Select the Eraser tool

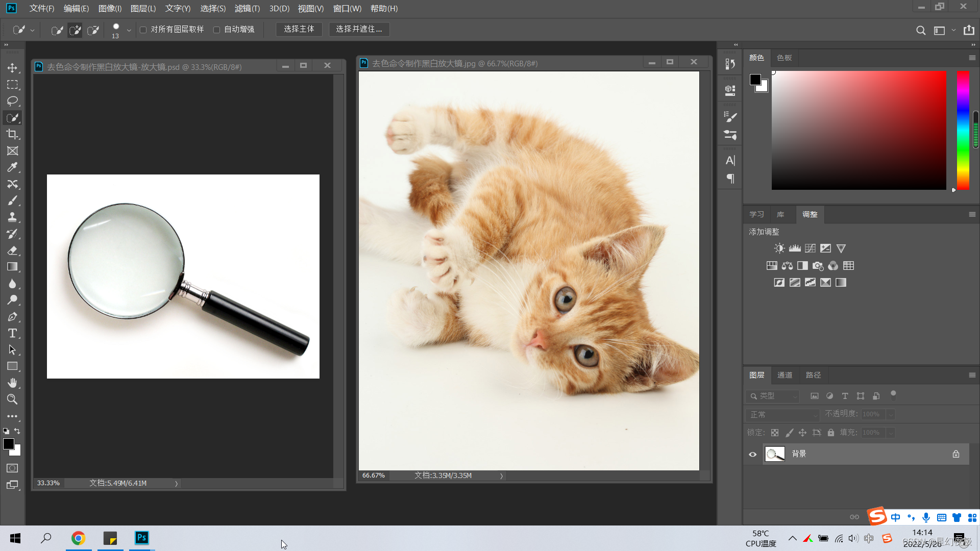12,250
